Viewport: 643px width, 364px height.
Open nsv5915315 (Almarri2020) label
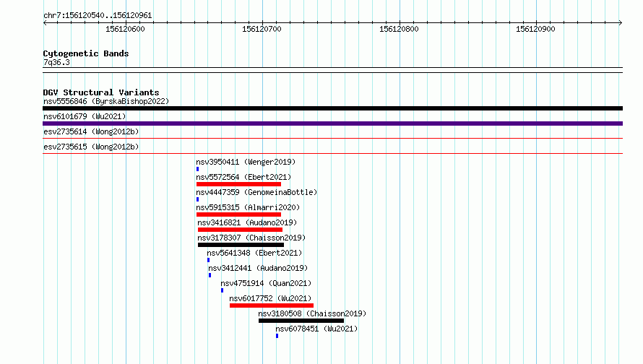(x=248, y=207)
